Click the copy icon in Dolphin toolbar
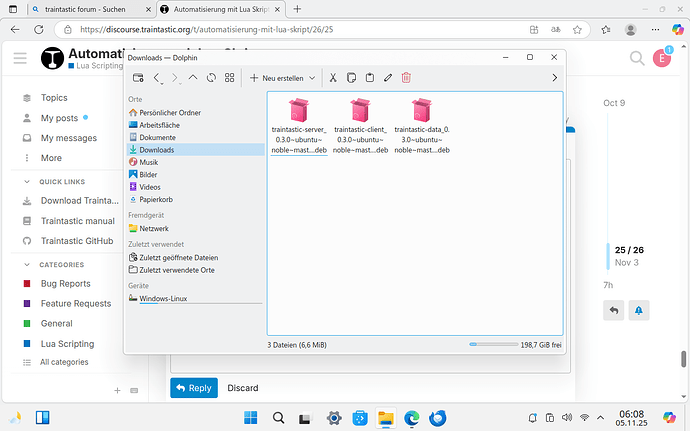690x431 pixels. pos(352,77)
